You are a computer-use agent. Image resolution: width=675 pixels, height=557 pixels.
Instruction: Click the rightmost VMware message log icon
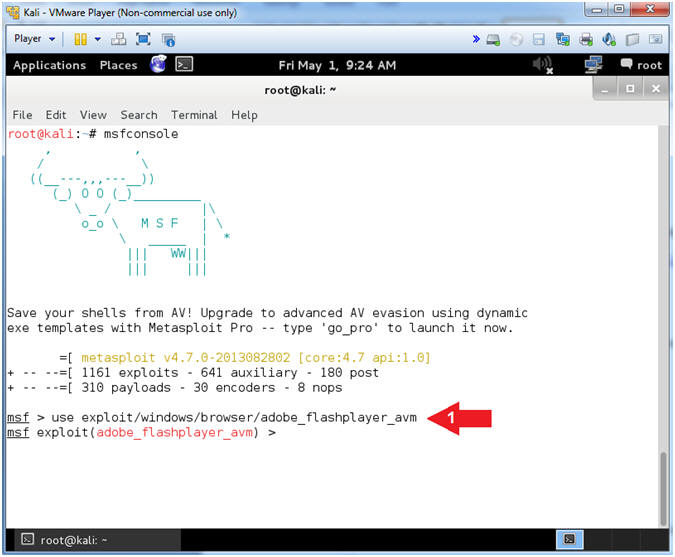[x=656, y=39]
